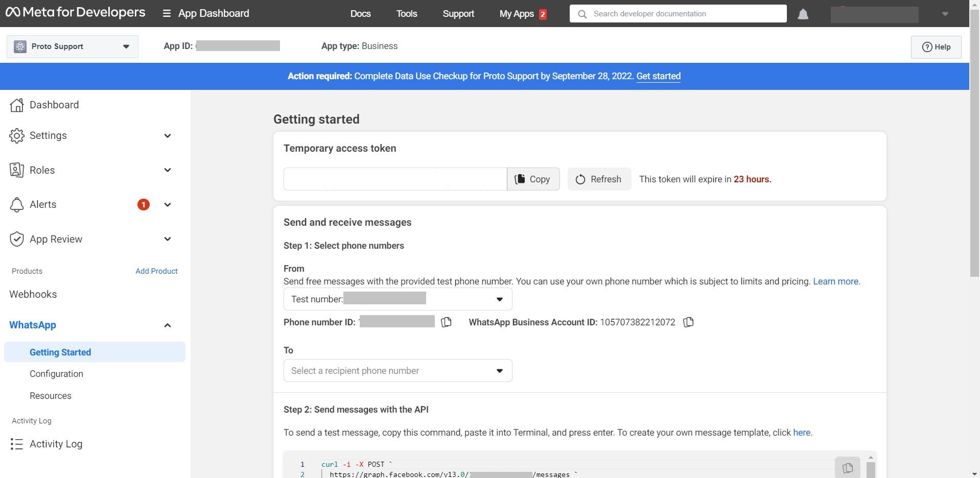
Task: Click the WhatsApp Business Account ID number
Action: [638, 322]
